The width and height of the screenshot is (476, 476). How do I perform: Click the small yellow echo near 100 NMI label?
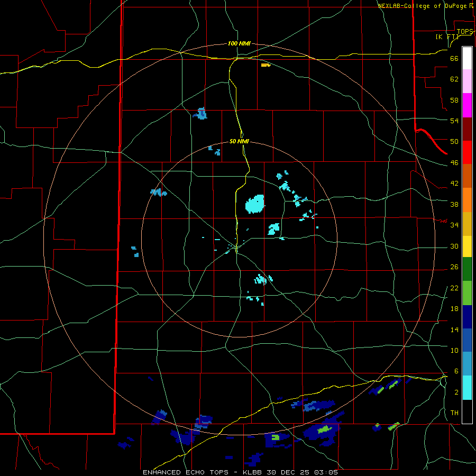(266, 65)
